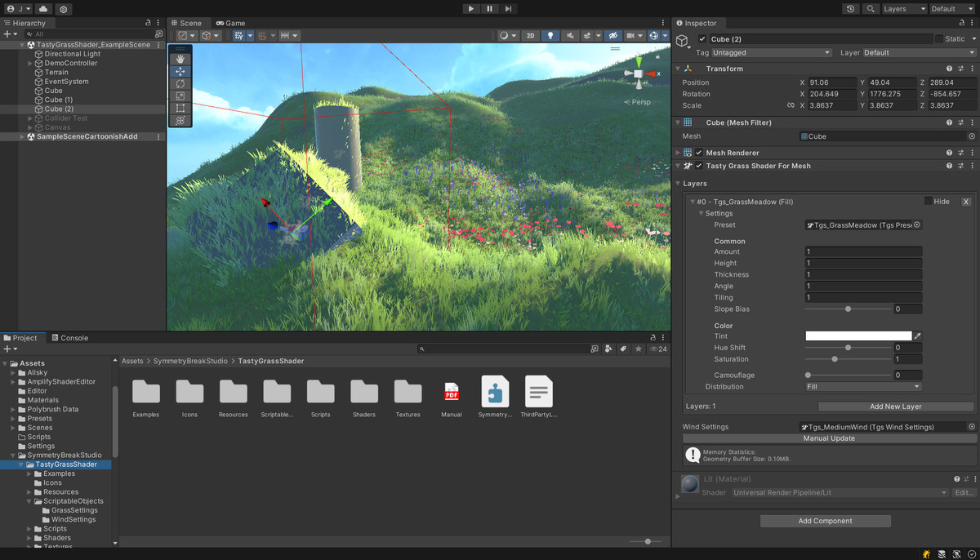Toggle scene lighting bulb
This screenshot has height=560, width=980.
click(x=551, y=36)
